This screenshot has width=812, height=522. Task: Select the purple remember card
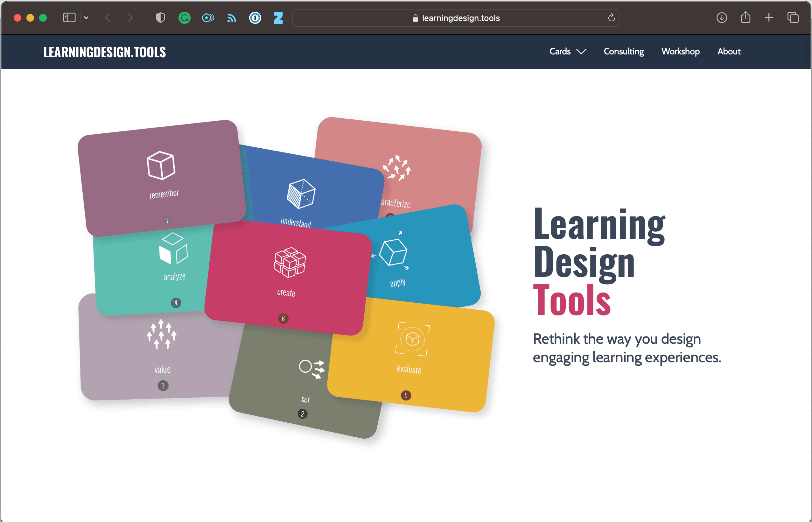click(162, 178)
